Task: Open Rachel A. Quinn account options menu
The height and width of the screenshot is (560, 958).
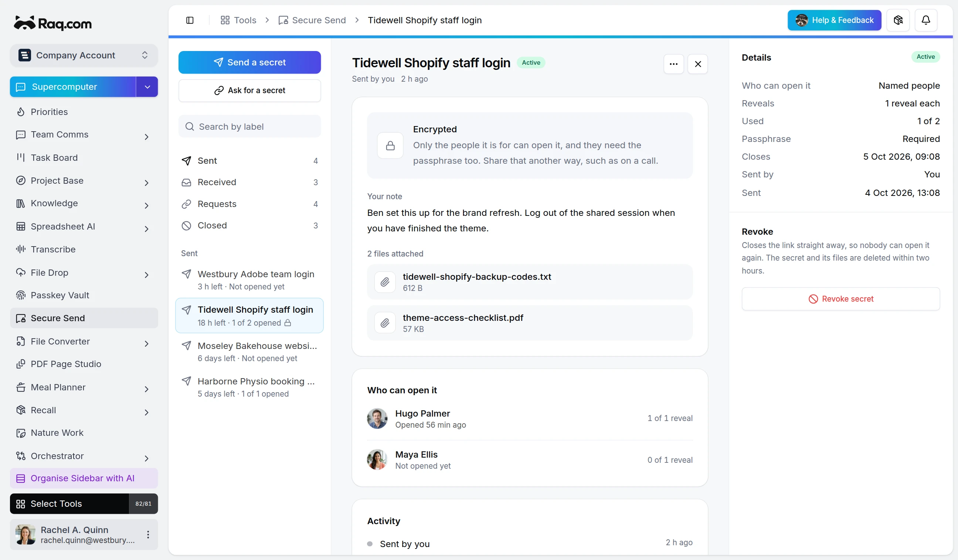Action: (x=148, y=534)
